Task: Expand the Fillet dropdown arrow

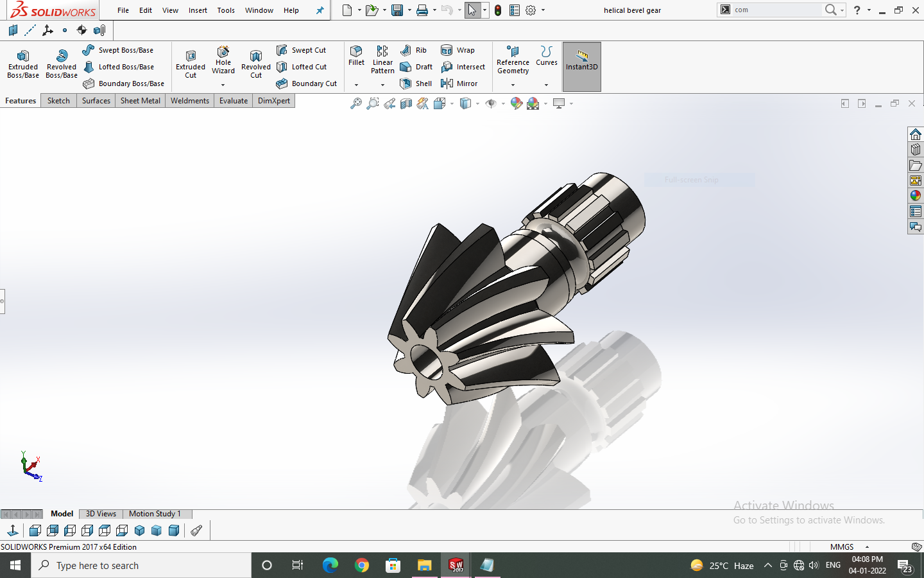Action: coord(356,85)
